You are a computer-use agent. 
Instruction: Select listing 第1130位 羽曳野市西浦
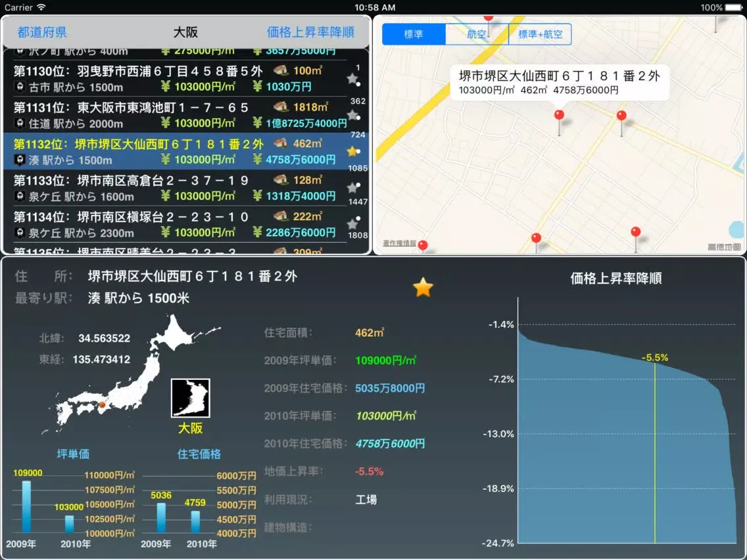click(x=176, y=79)
